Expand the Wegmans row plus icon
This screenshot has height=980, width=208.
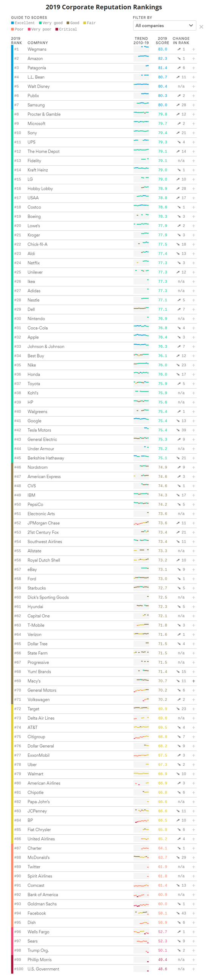click(194, 50)
